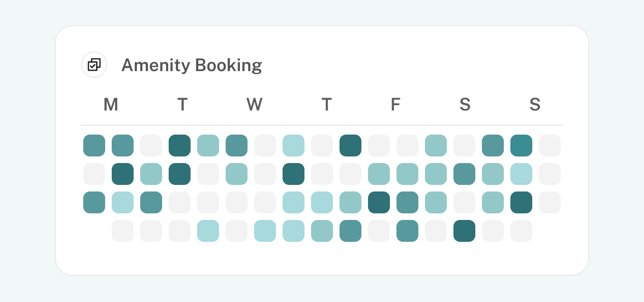Select the T header between W and F
The height and width of the screenshot is (302, 644).
coord(326,104)
